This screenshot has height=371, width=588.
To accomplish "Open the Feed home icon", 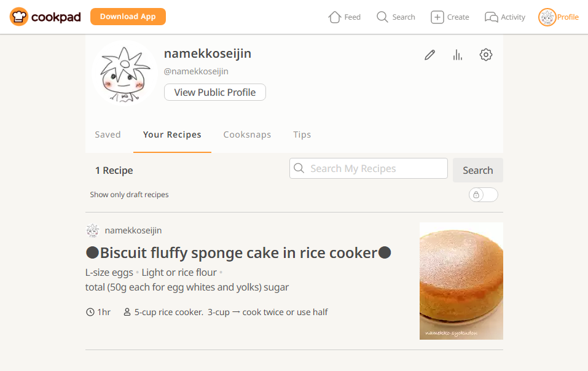I will pos(334,17).
